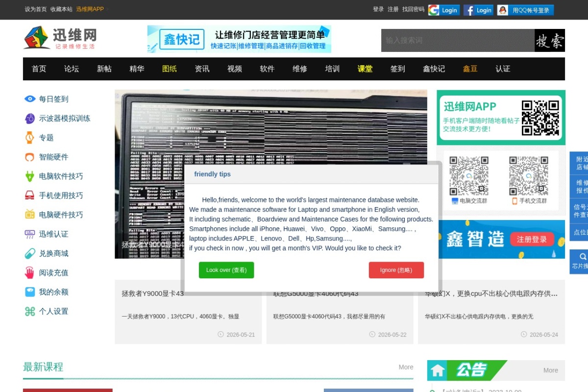Open the 图纸 nav item

170,69
